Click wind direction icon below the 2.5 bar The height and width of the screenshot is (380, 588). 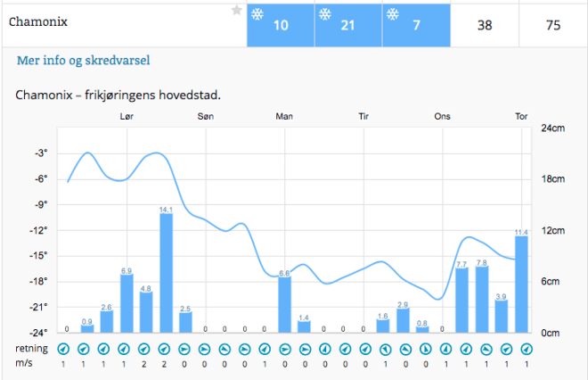[x=184, y=349]
